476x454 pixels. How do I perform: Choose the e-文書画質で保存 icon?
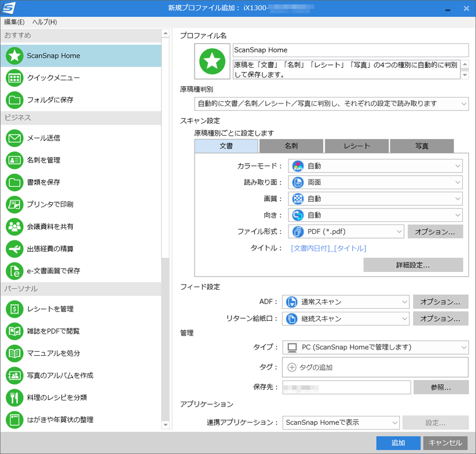tap(14, 271)
